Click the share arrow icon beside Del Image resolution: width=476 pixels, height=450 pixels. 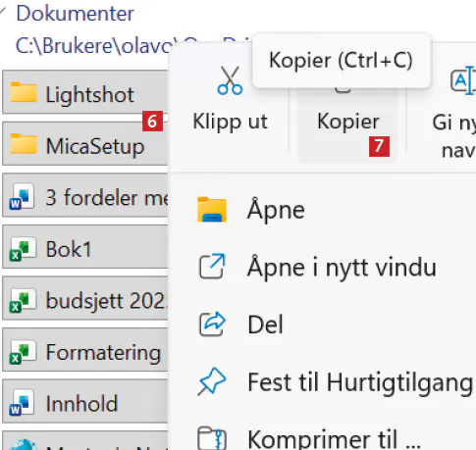point(212,325)
